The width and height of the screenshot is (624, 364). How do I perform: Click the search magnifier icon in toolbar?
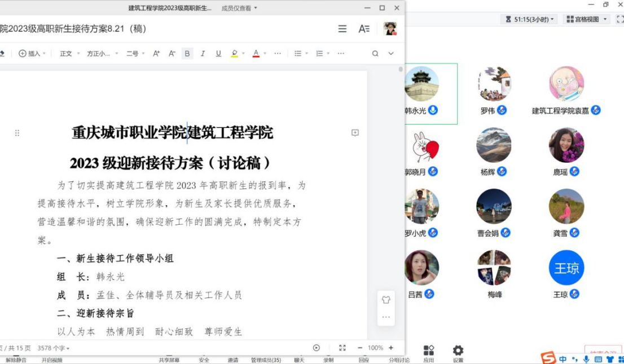tap(375, 54)
